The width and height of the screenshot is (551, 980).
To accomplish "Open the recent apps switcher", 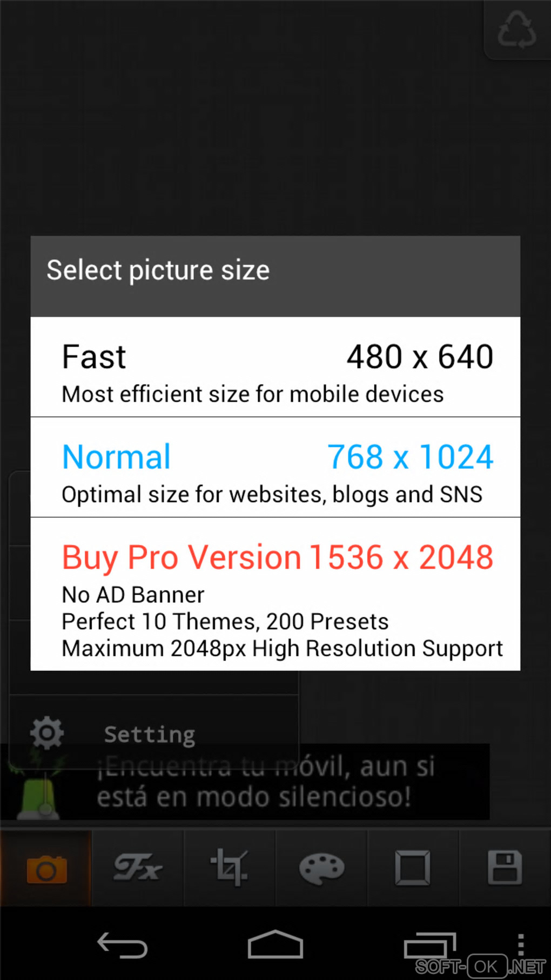I will [429, 946].
